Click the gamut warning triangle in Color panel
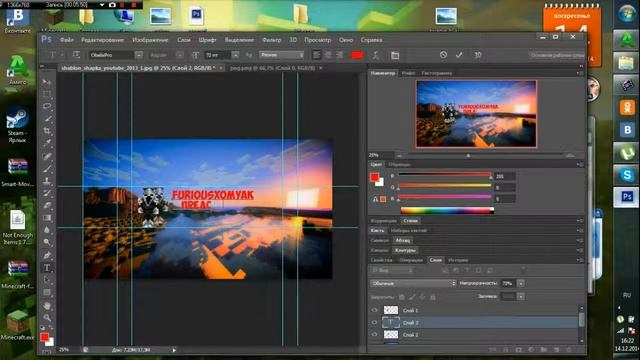 tap(375, 199)
